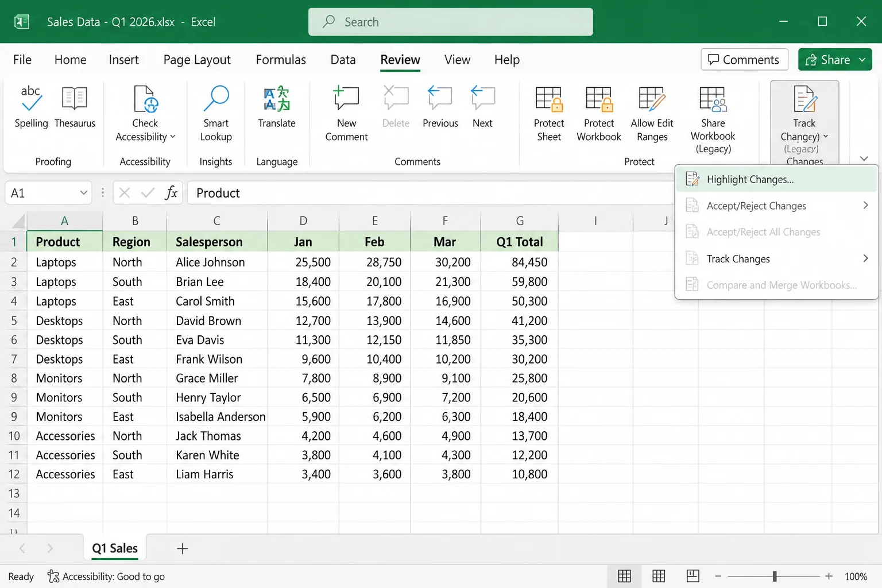Click the zoom out minus button
Screen dimensions: 882x588
point(718,576)
